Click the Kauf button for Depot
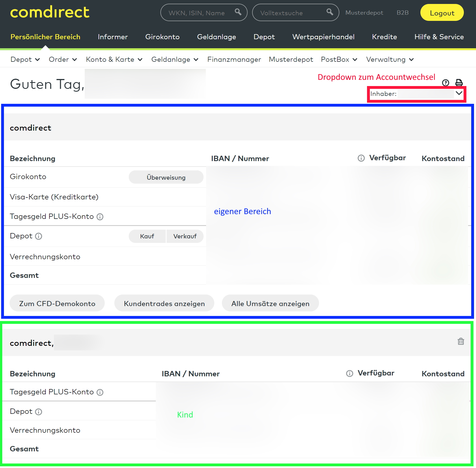Screen dimensions: 476x468 click(147, 236)
